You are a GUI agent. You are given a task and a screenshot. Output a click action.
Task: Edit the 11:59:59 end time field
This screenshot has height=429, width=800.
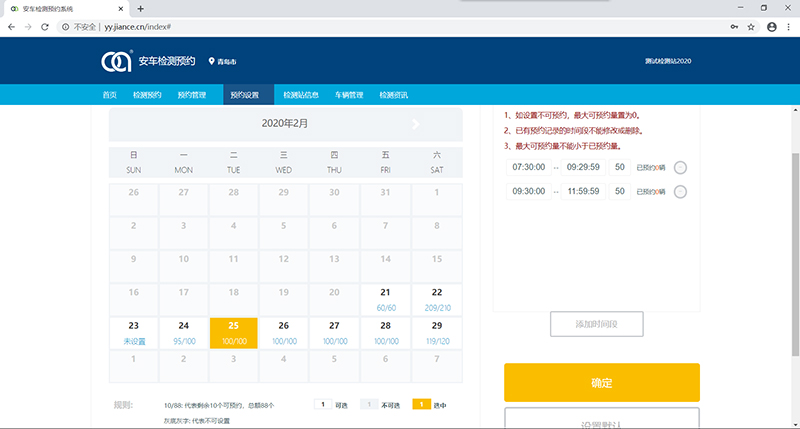[x=583, y=191]
